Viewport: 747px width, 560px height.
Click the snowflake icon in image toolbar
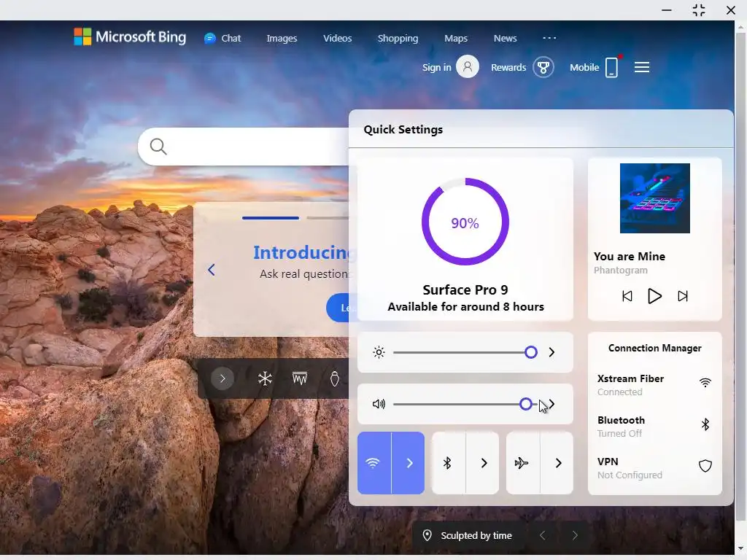click(x=265, y=378)
